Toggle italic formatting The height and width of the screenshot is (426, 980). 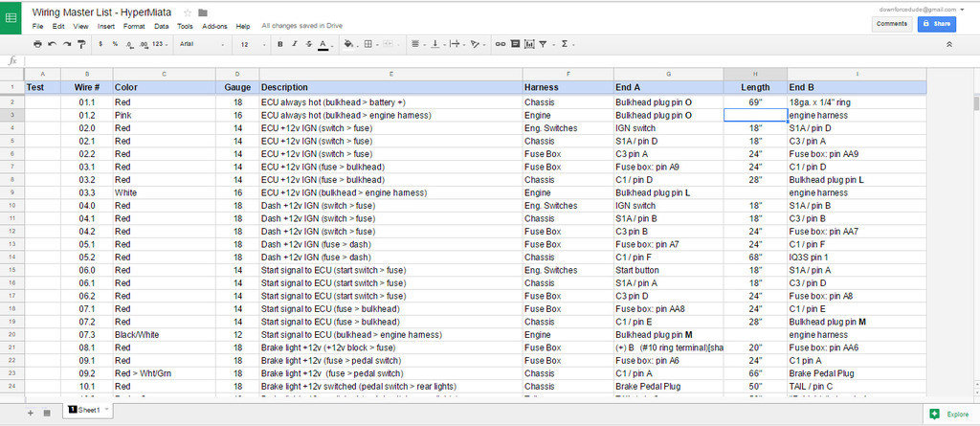coord(295,44)
